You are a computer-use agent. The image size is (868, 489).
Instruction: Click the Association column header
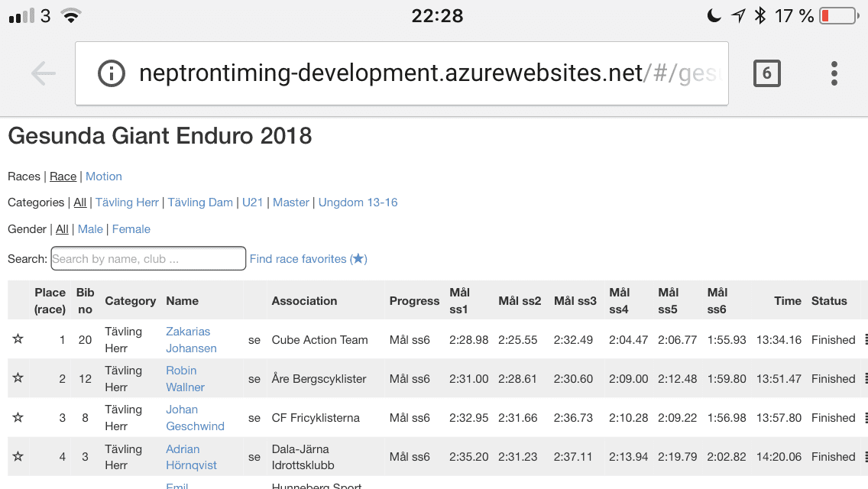pos(304,301)
